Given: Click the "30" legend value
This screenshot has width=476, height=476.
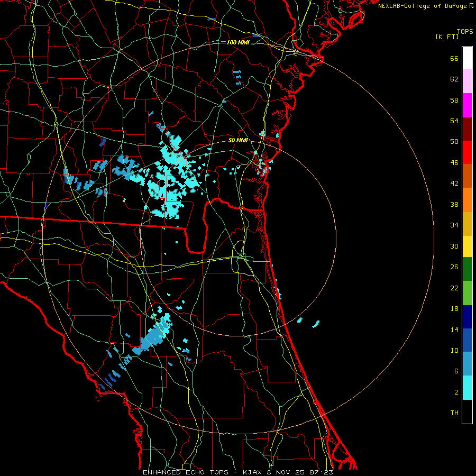Looking at the screenshot, I should tap(454, 246).
